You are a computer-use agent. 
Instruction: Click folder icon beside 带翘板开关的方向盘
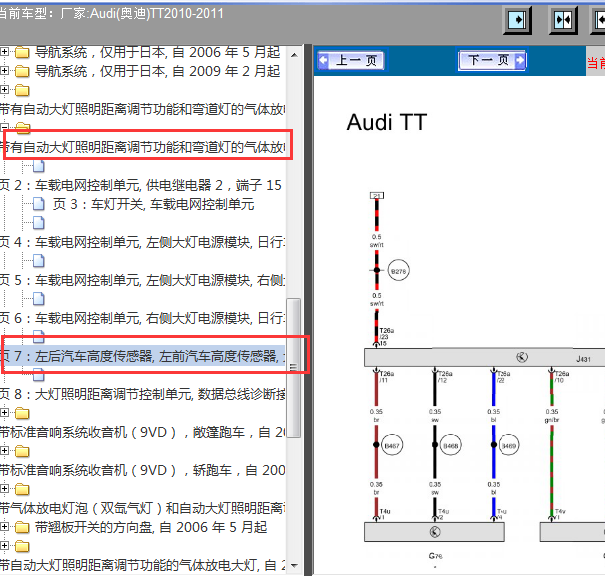pyautogui.click(x=22, y=527)
